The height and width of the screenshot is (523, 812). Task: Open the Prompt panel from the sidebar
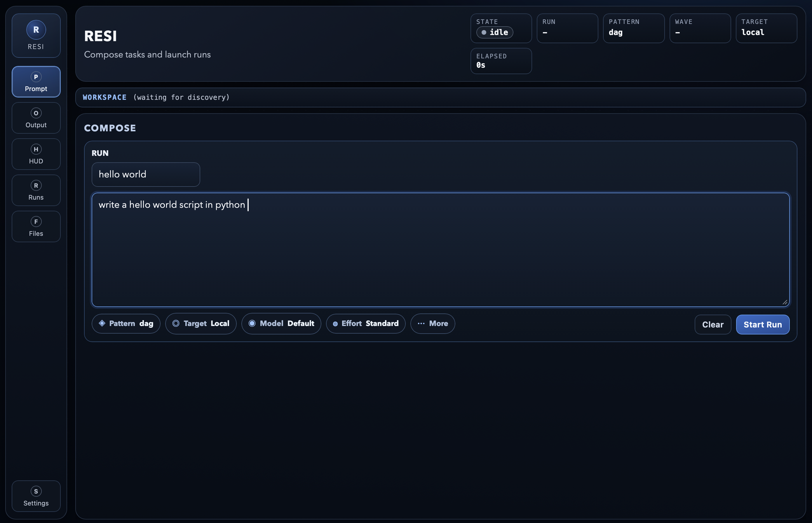[x=36, y=82]
